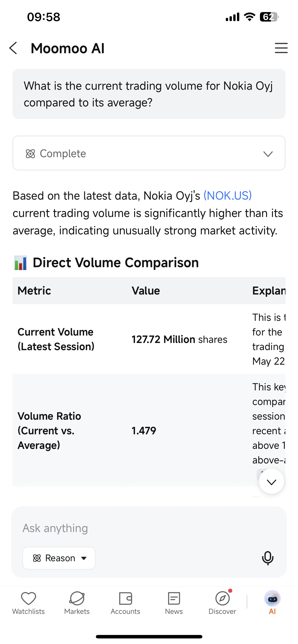Viewport: 298px width, 644px height.
Task: Tap the AI robot icon tab
Action: tap(272, 603)
